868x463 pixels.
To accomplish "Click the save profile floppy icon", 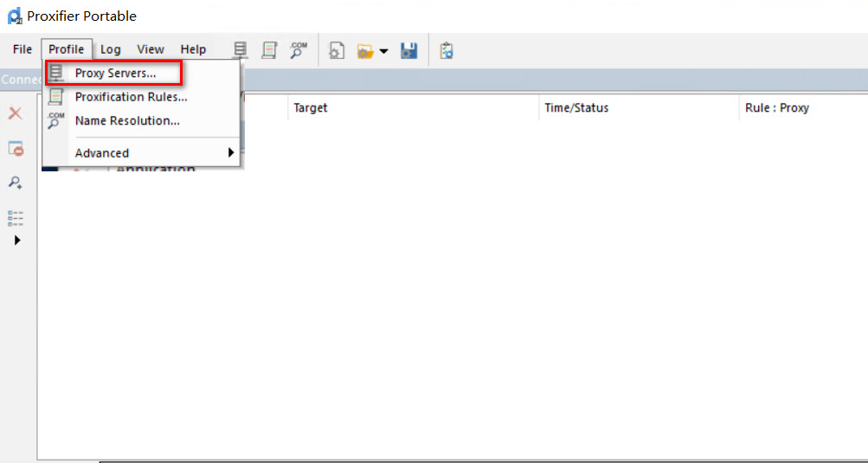I will (409, 51).
